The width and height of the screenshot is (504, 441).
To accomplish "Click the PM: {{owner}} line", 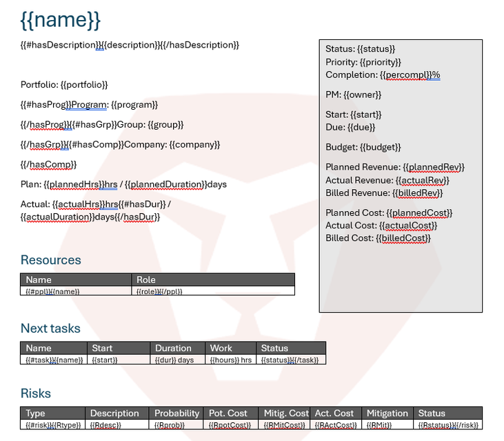I will (x=353, y=95).
